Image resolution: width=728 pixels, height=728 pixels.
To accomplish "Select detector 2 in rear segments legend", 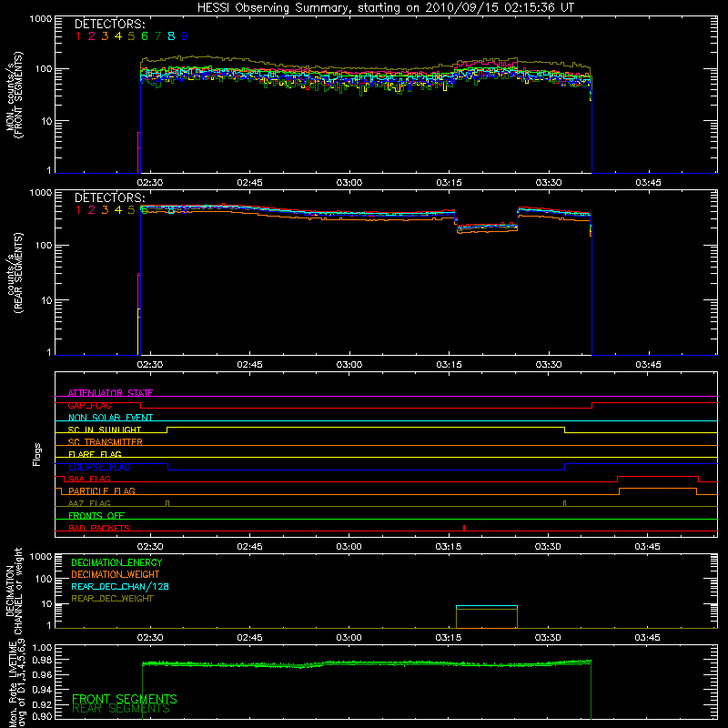I will [x=92, y=210].
